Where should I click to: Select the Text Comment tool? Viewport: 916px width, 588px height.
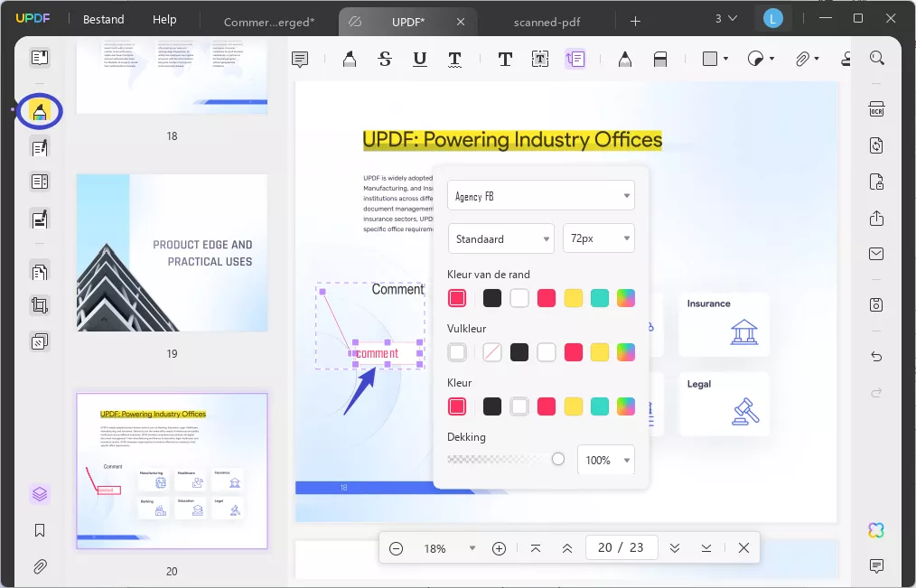505,59
